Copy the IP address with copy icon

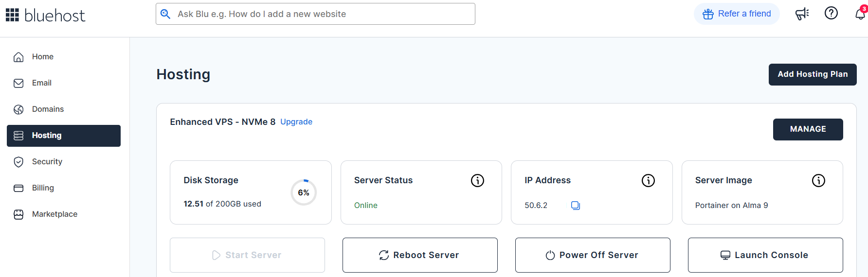[576, 206]
